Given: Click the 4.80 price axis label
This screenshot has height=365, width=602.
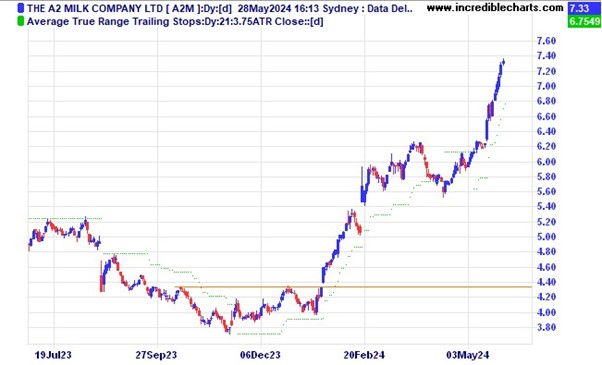Looking at the screenshot, I should click(x=546, y=252).
